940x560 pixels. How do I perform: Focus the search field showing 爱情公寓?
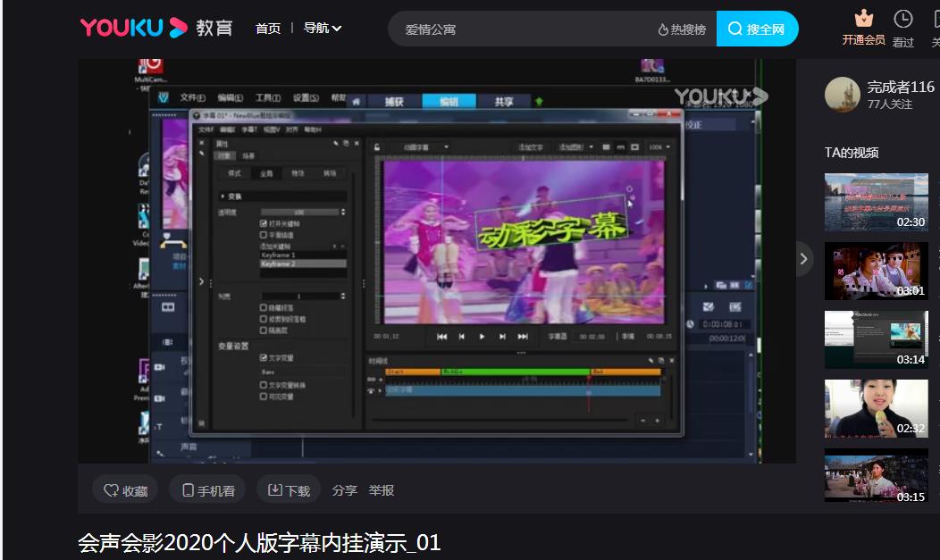pyautogui.click(x=522, y=29)
